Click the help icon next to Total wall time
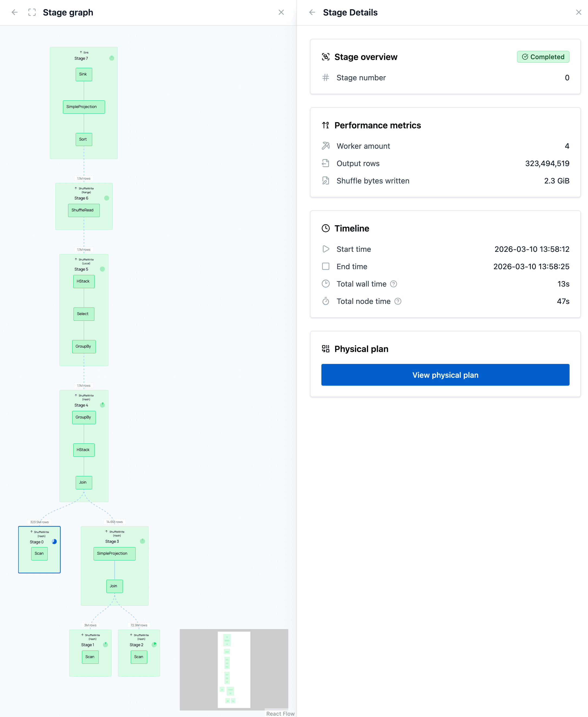The width and height of the screenshot is (588, 717). point(394,284)
